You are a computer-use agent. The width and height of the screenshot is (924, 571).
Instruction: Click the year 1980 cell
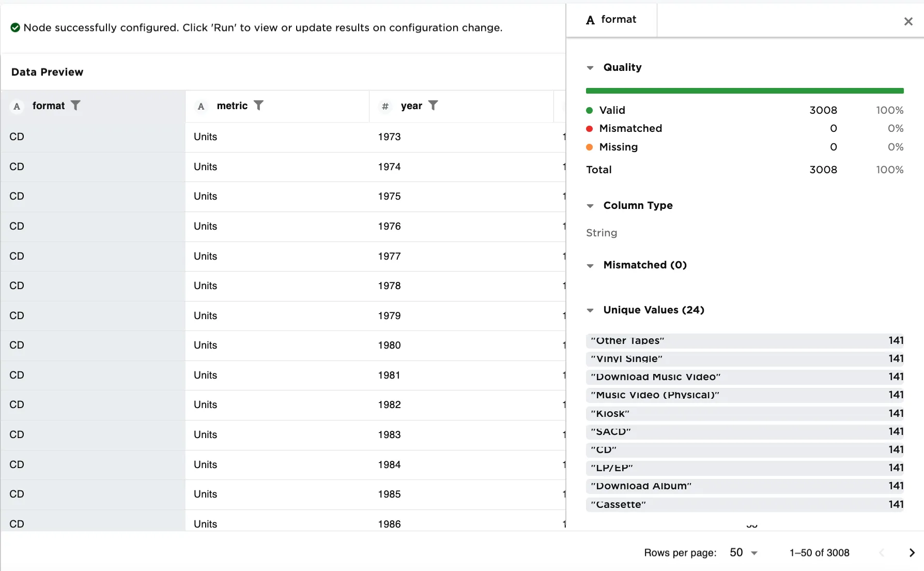pyautogui.click(x=389, y=345)
